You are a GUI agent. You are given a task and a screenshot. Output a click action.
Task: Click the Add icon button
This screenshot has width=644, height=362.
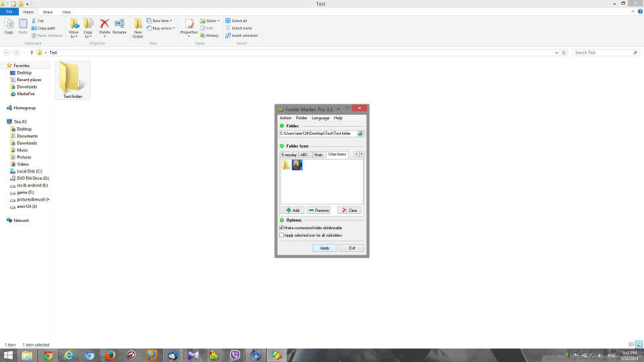[x=292, y=210]
